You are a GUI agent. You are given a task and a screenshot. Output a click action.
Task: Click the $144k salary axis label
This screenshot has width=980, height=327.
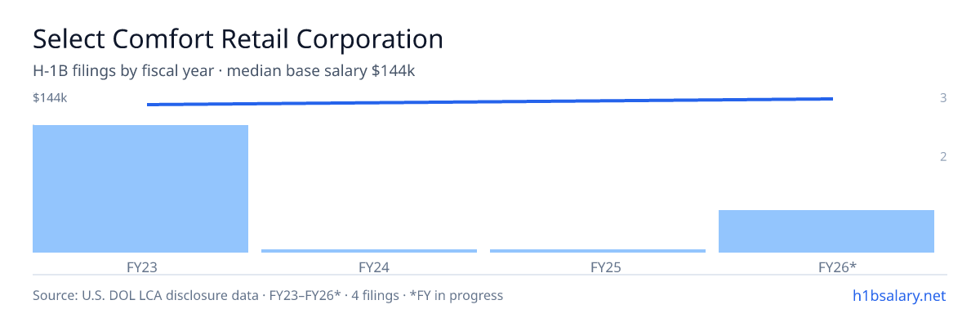tap(50, 98)
